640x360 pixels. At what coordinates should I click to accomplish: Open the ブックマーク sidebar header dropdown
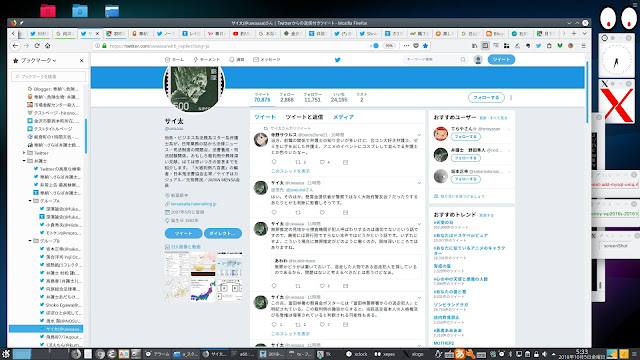tap(38, 60)
